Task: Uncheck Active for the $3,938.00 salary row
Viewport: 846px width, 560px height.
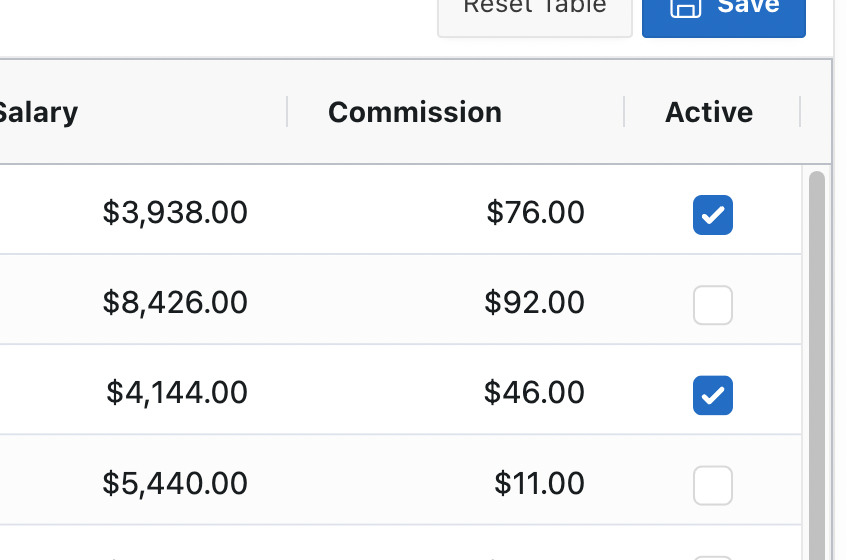Action: point(713,215)
